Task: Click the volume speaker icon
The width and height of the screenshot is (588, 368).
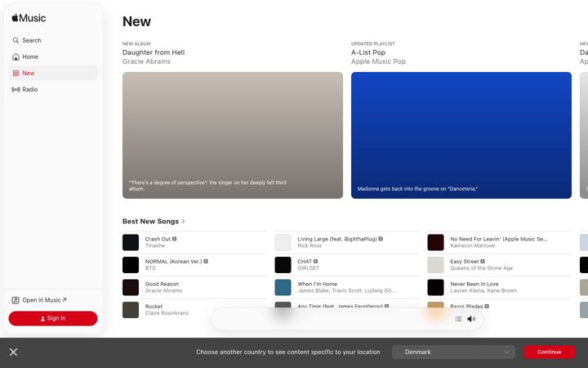Action: [471, 319]
